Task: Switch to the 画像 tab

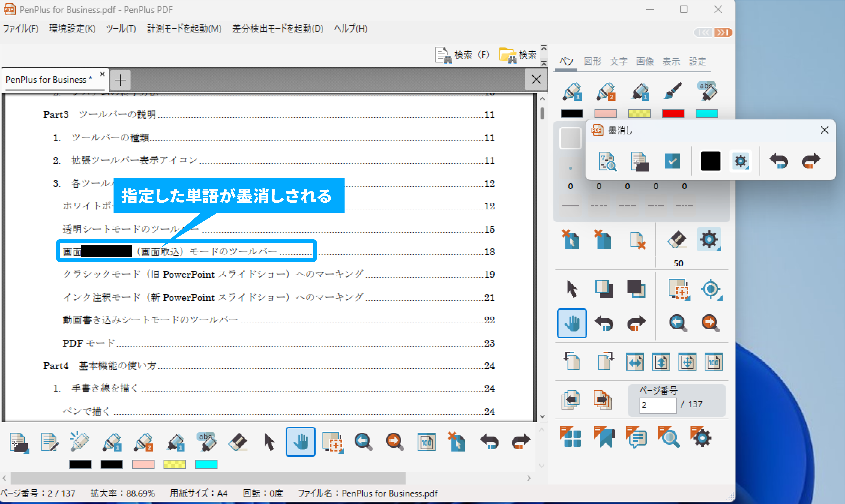Action: coord(645,61)
